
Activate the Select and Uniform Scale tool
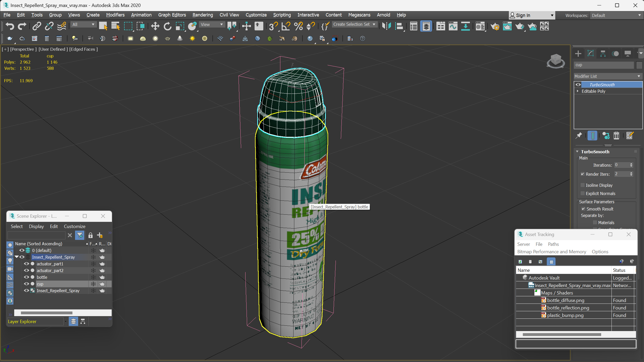pyautogui.click(x=180, y=26)
